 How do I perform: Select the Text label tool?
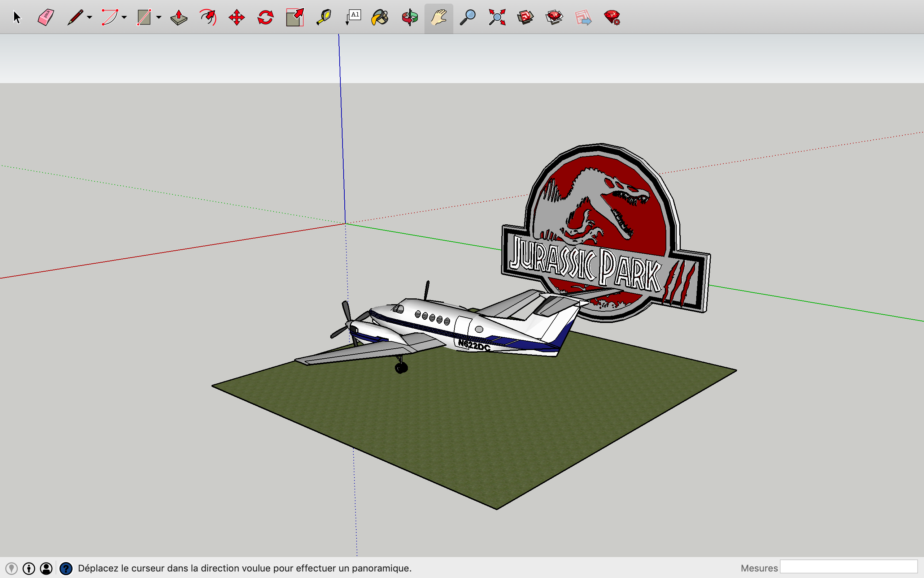[353, 17]
